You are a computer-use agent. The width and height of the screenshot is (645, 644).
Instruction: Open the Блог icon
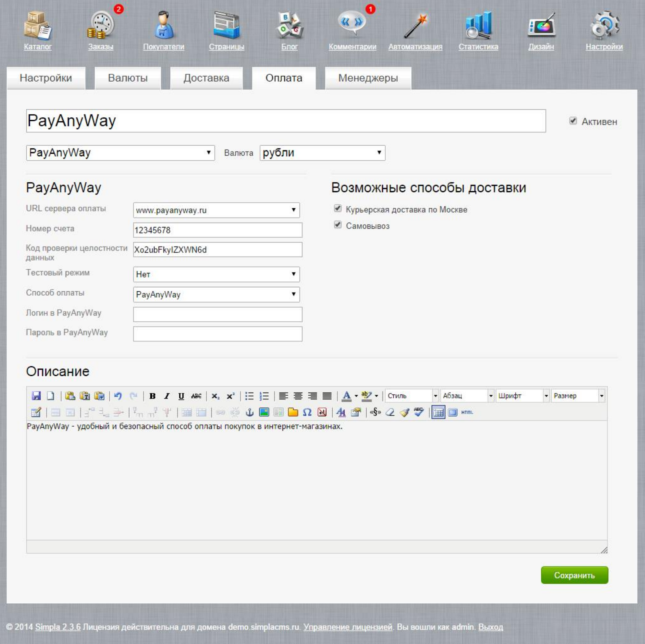tap(290, 25)
